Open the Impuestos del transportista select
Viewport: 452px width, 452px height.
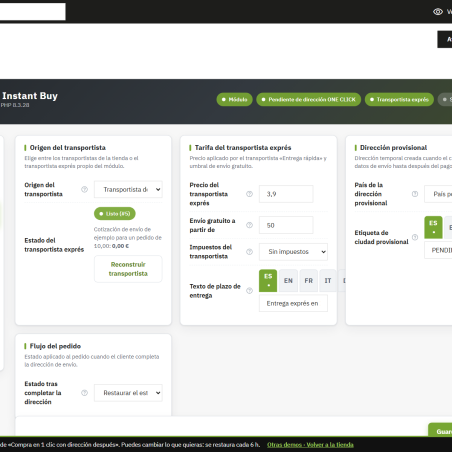[293, 252]
